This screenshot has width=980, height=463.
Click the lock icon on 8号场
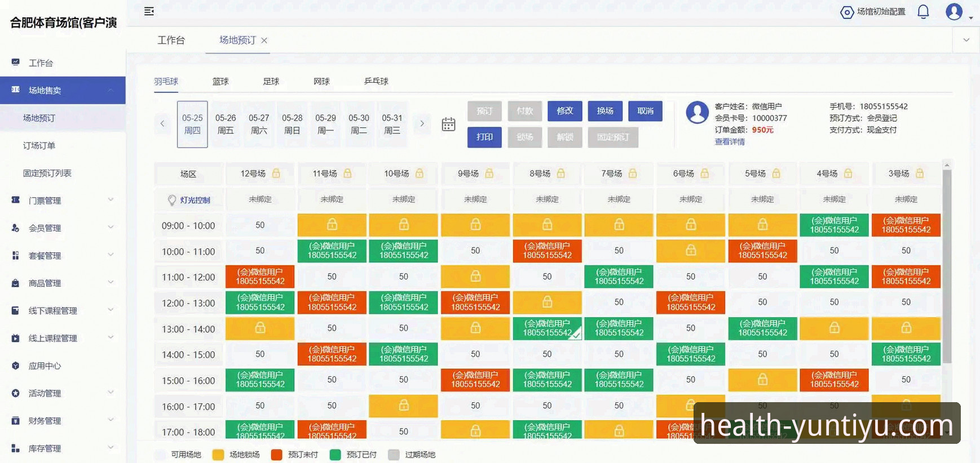point(561,173)
